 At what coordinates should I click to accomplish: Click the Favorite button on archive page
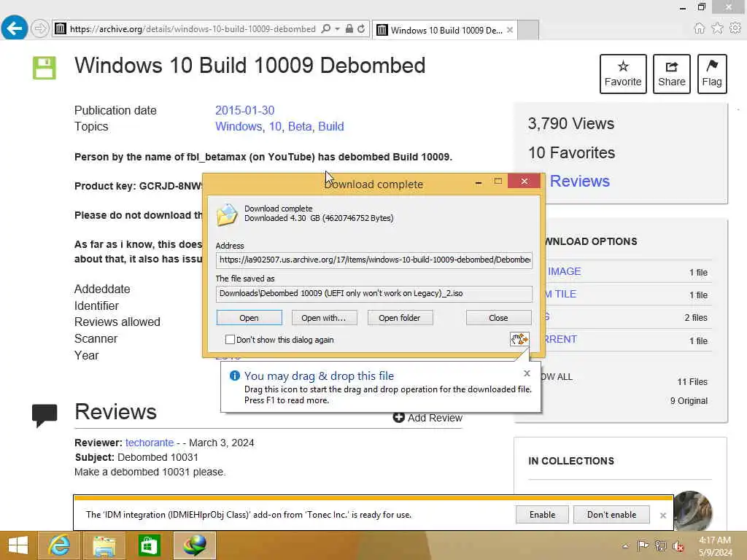(x=623, y=74)
